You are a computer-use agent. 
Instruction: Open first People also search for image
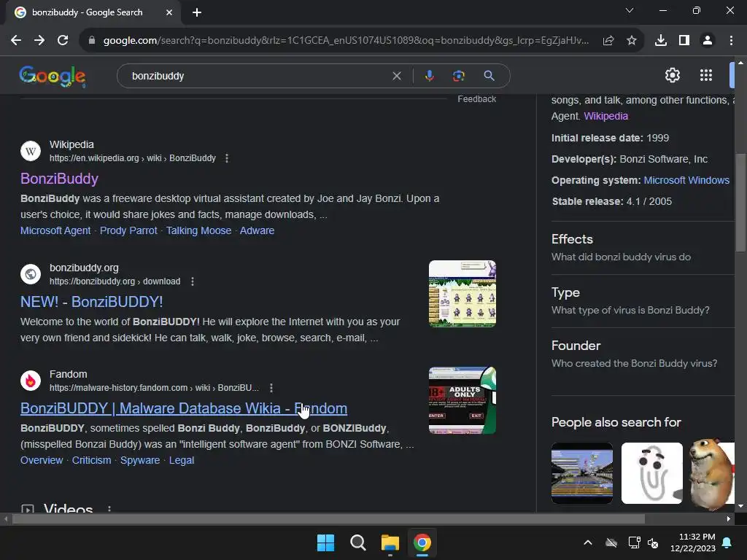point(581,473)
